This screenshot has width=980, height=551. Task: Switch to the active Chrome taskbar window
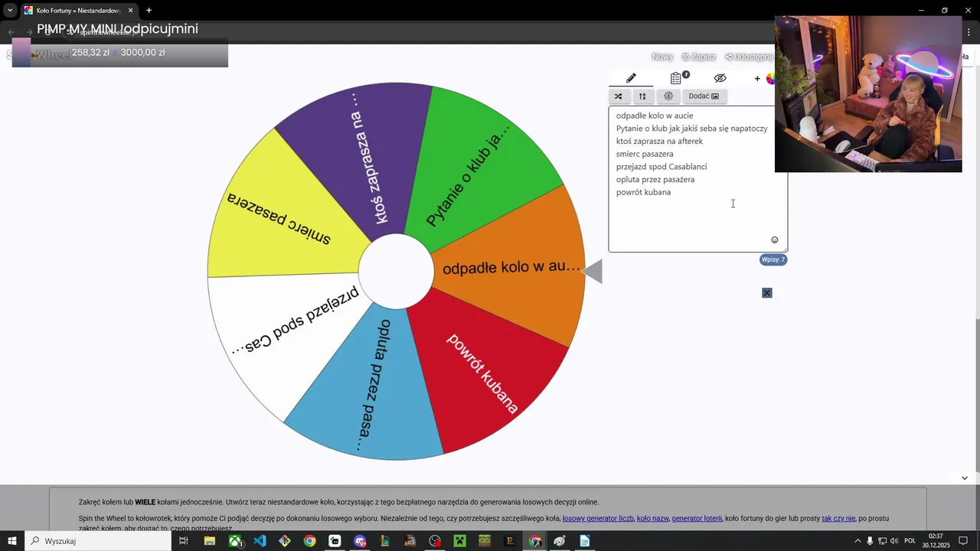click(x=535, y=541)
